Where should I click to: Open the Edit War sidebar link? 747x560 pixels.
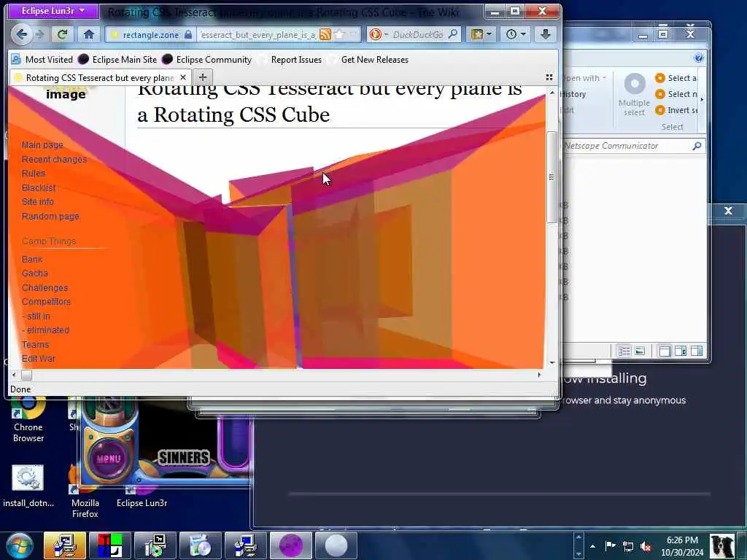[x=39, y=359]
